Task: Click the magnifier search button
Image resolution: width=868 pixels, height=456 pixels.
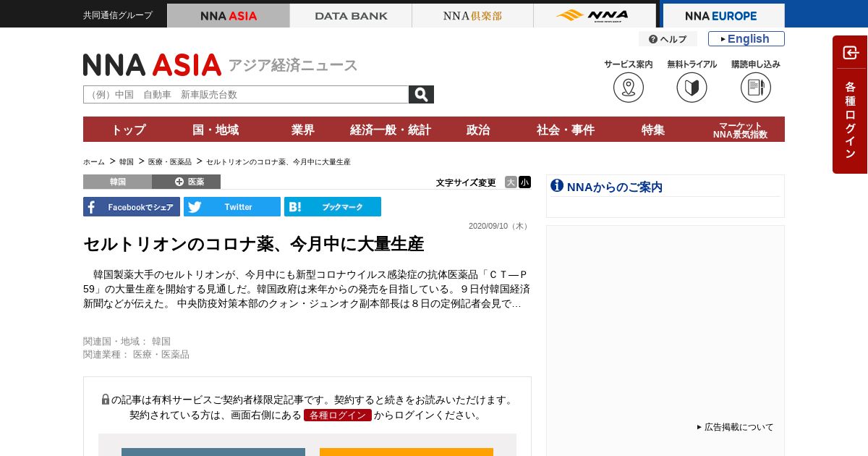Action: 421,95
